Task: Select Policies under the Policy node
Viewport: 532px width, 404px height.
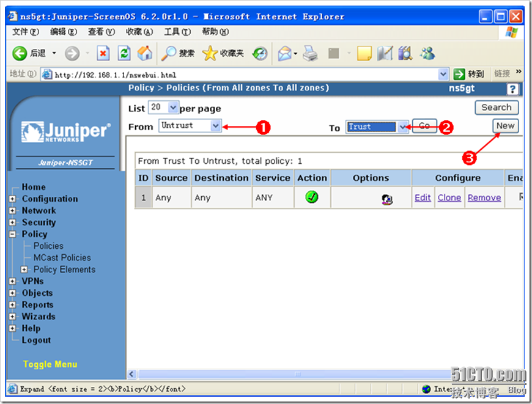Action: pos(48,246)
